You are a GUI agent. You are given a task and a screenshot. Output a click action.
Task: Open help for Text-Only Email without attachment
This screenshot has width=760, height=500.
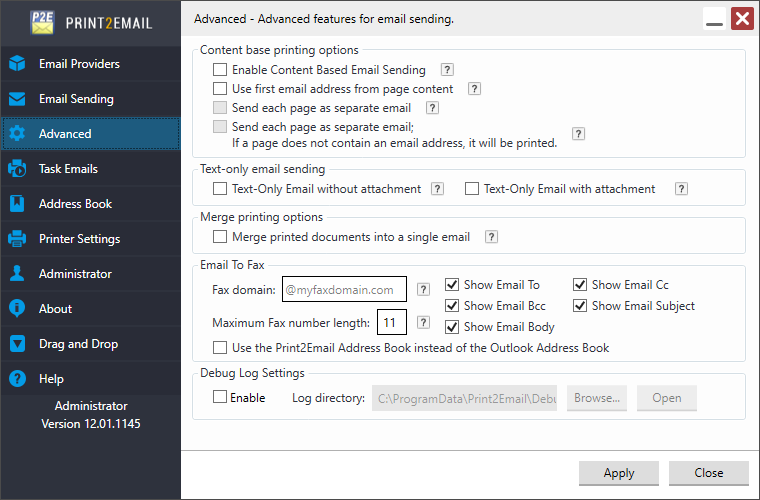pos(437,188)
